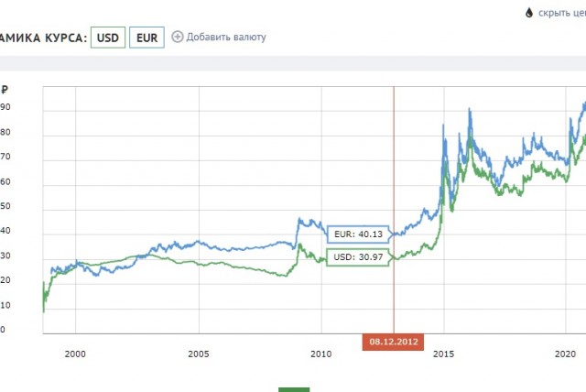Click the USD: 30.97 tooltip label
This screenshot has height=392, width=586.
click(358, 257)
